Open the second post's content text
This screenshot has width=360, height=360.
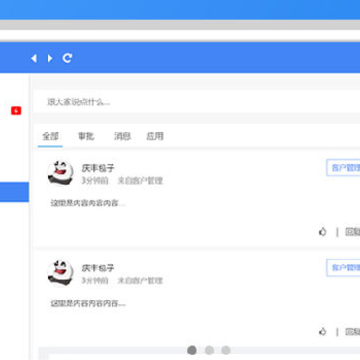pos(88,303)
